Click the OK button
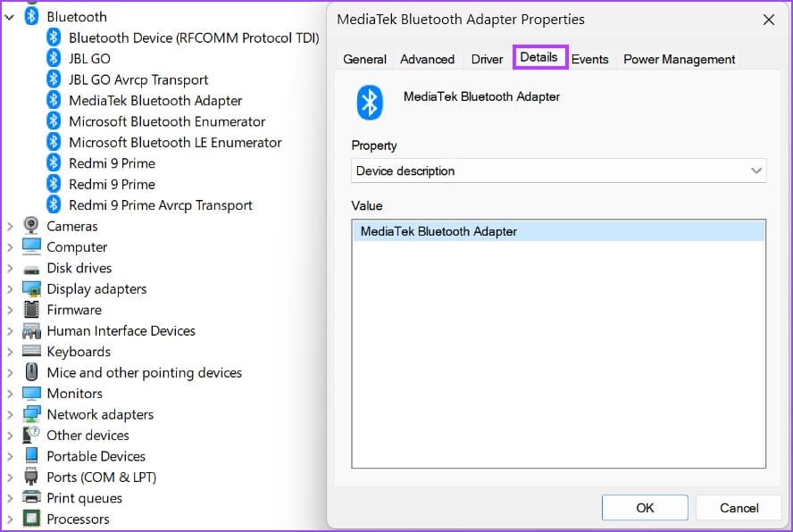 (645, 507)
